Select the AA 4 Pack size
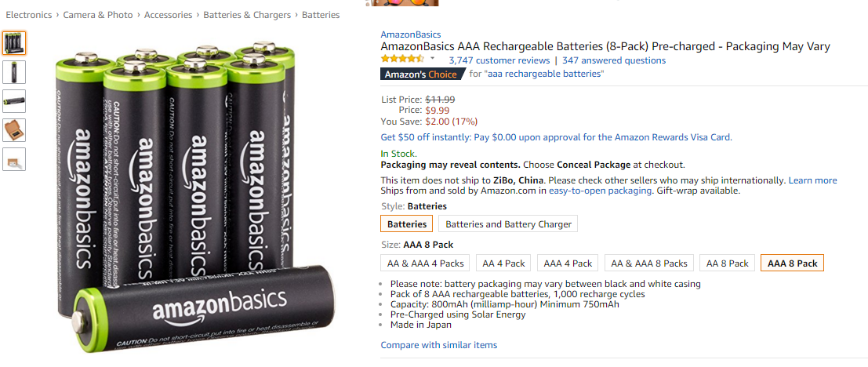 [x=503, y=263]
